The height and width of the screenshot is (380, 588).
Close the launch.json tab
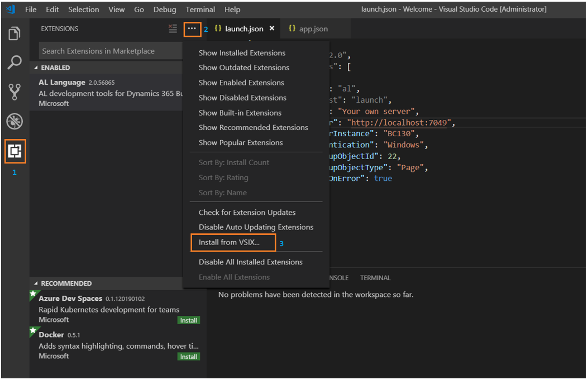tap(272, 28)
